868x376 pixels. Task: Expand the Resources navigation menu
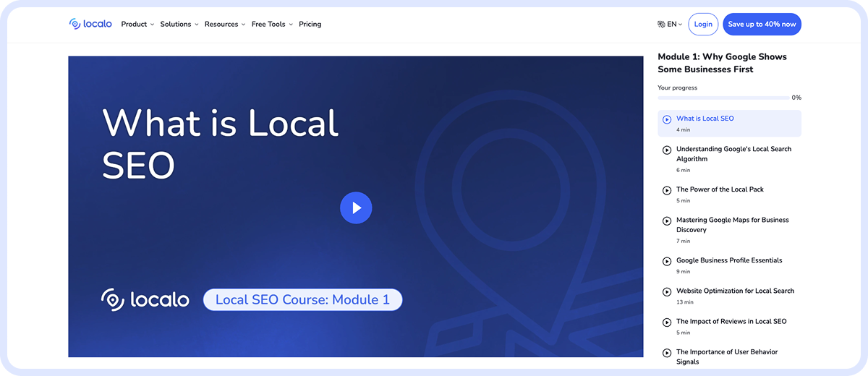[224, 24]
